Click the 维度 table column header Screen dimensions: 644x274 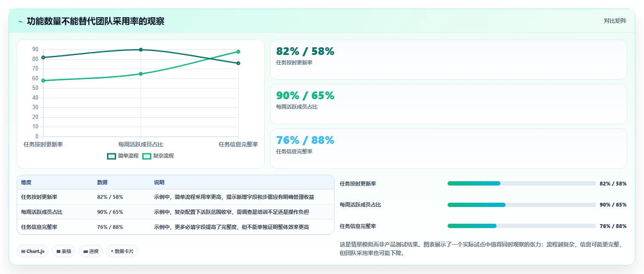[26, 183]
